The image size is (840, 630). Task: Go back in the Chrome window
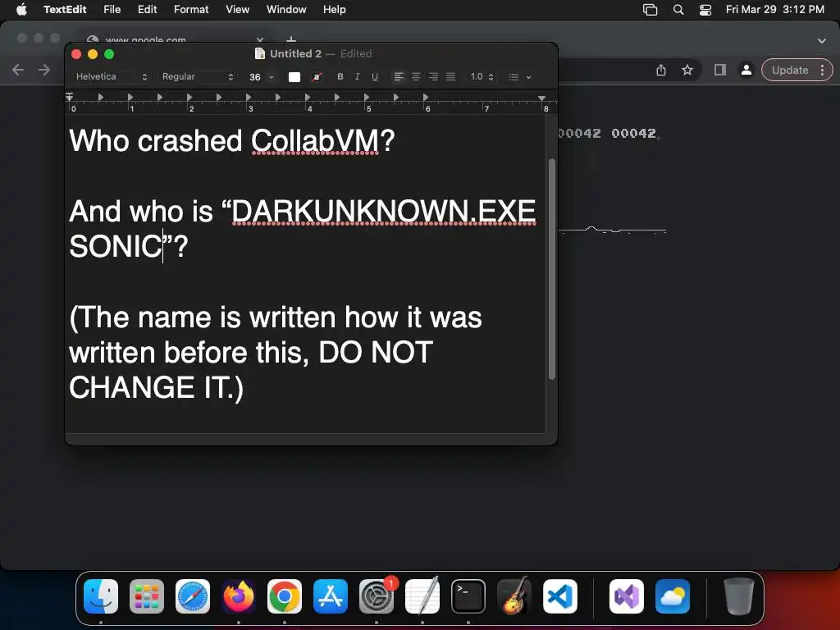(18, 70)
